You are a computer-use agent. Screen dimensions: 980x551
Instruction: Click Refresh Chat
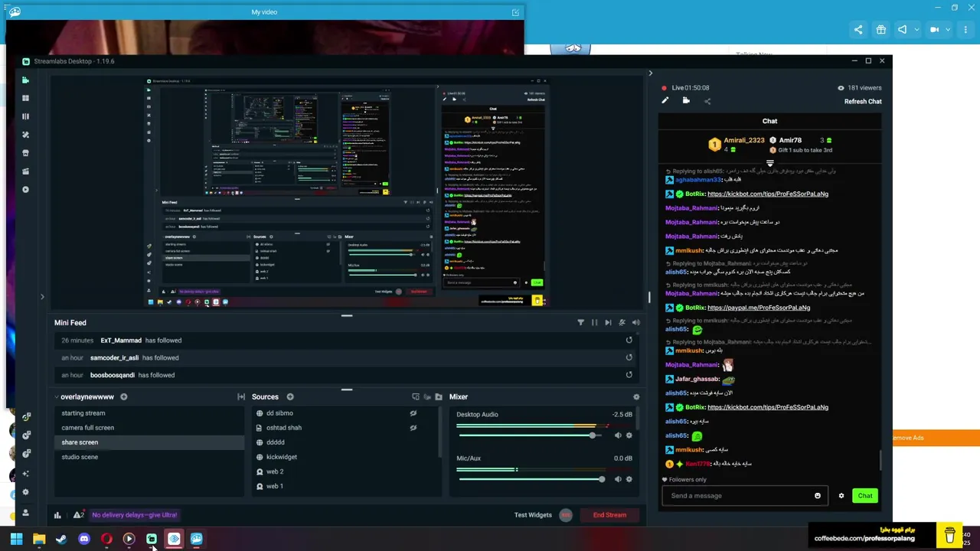(x=863, y=101)
